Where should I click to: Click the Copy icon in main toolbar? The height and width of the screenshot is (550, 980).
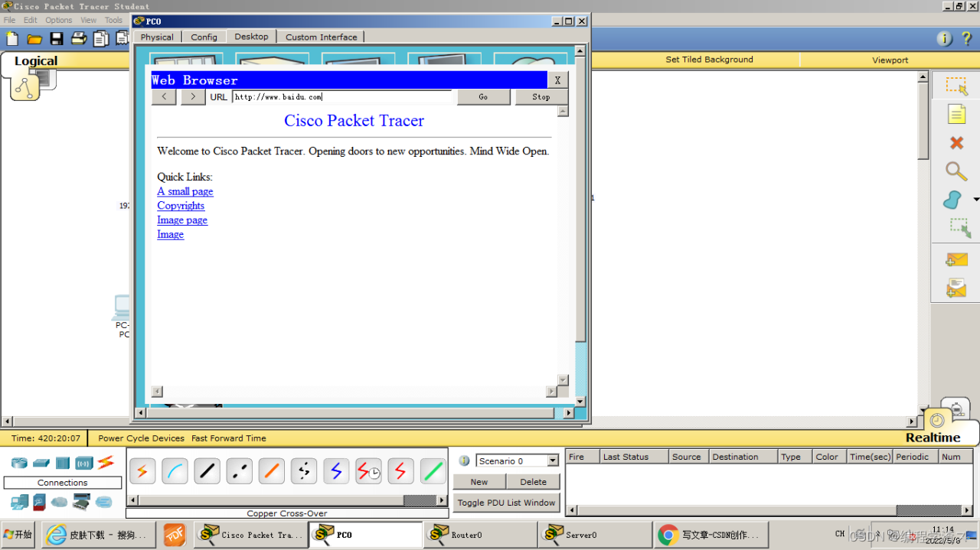101,38
